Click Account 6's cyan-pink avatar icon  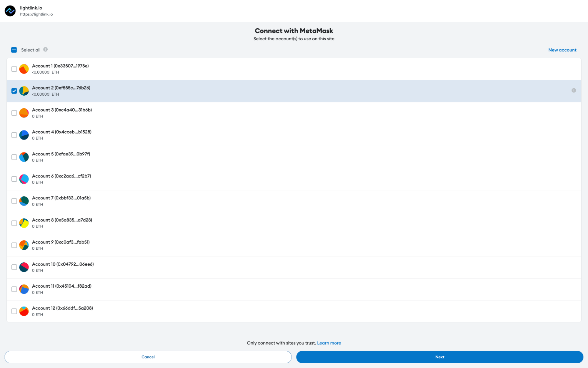(x=24, y=179)
